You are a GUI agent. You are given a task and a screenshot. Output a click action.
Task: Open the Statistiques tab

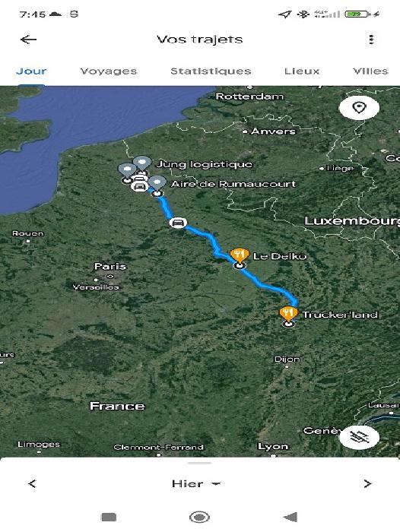point(211,71)
